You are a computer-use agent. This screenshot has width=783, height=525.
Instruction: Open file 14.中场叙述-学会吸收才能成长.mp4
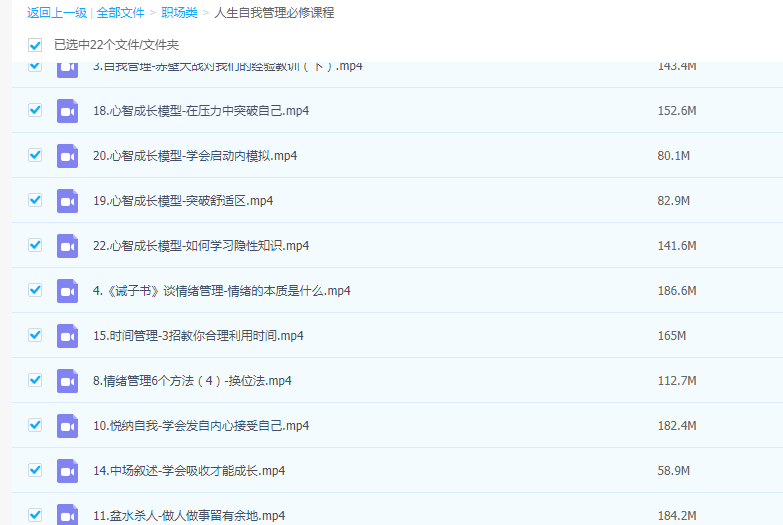tap(188, 471)
